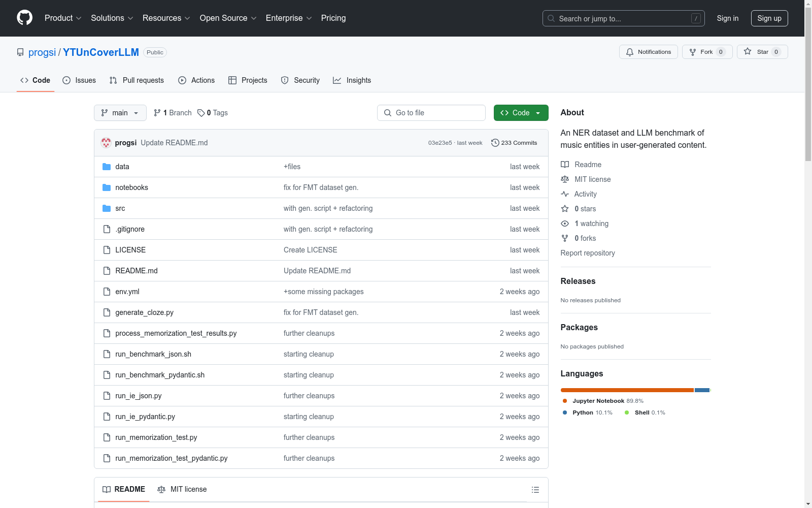Viewport: 812px width, 508px height.
Task: Click the Sign in link
Action: click(728, 18)
